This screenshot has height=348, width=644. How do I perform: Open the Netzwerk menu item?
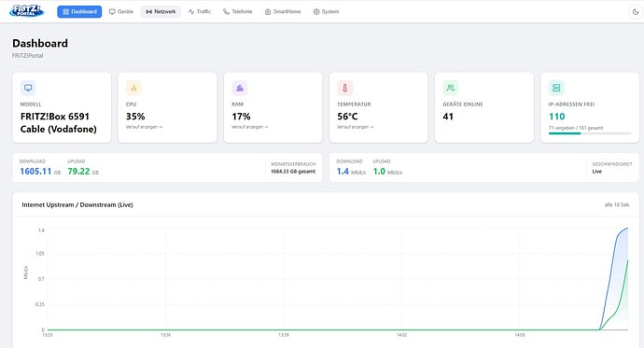coord(161,11)
